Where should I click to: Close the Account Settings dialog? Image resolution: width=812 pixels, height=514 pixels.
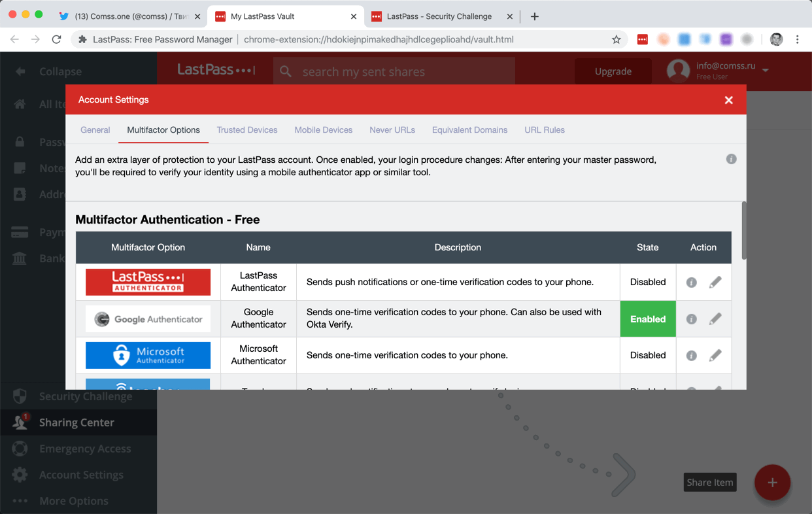(728, 100)
